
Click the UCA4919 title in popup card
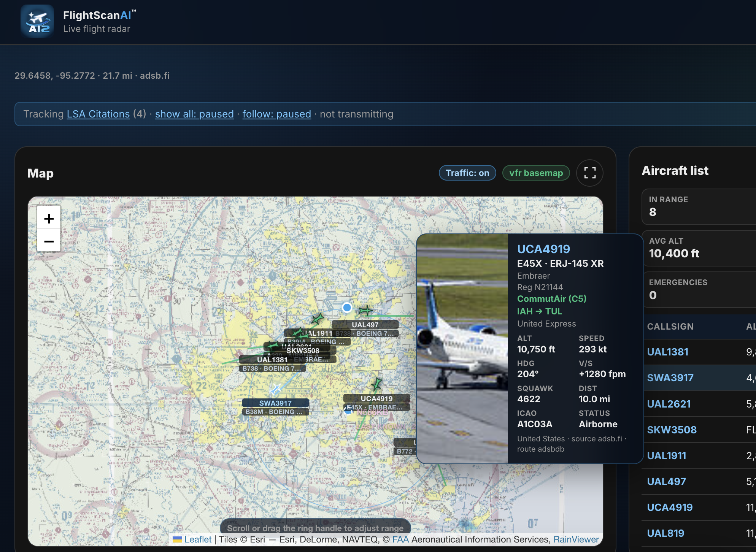pos(543,249)
